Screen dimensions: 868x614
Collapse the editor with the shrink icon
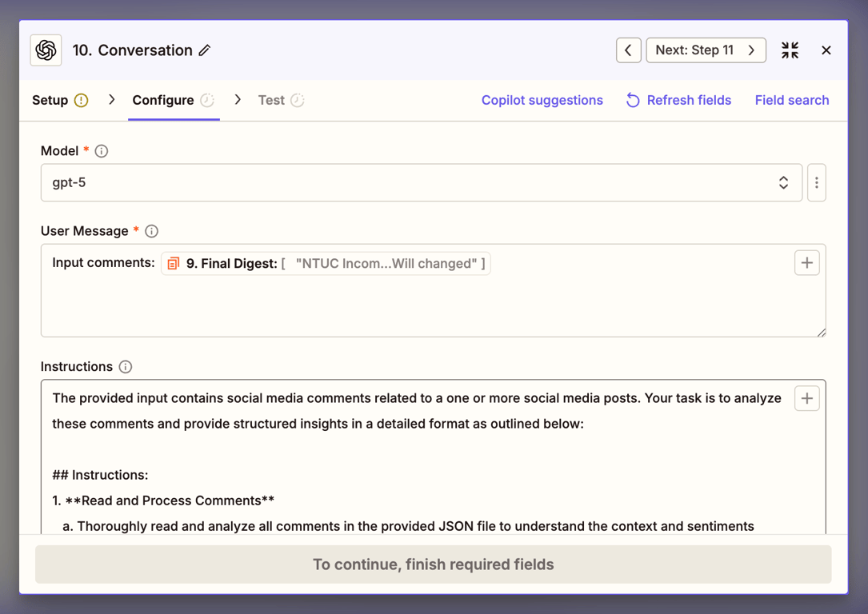(x=790, y=50)
